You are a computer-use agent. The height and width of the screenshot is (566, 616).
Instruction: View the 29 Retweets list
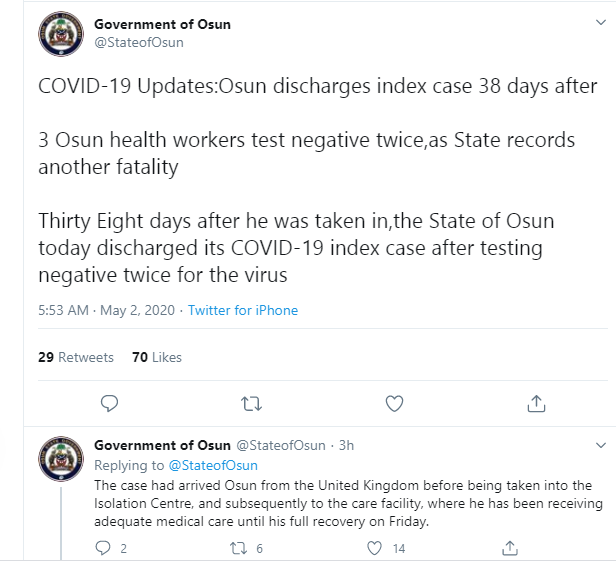(76, 357)
